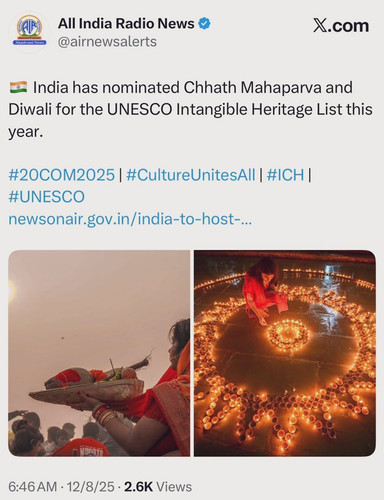Open the @airnewsalerts handle
This screenshot has width=384, height=500.
107,42
